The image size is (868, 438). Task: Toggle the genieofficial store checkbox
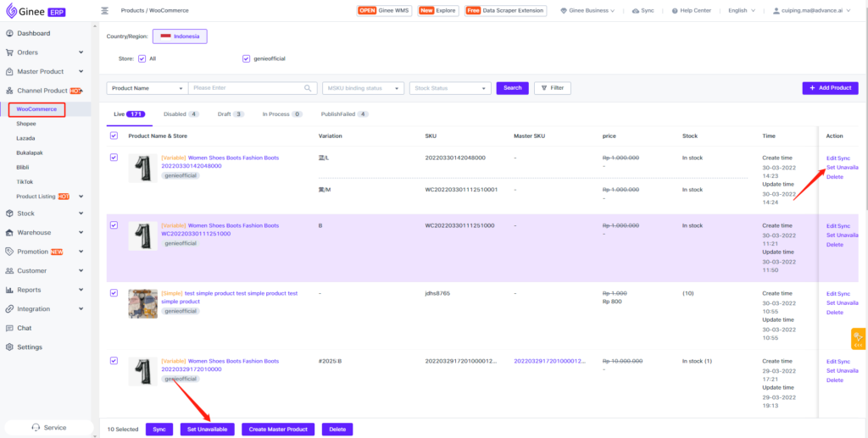(247, 58)
